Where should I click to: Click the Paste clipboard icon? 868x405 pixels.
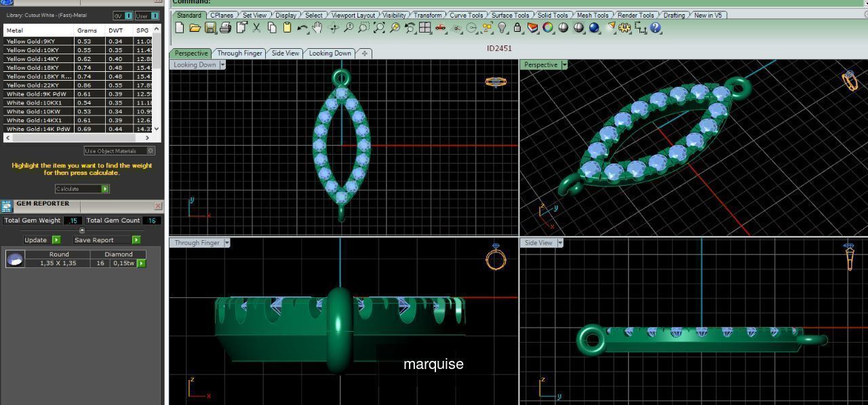(x=287, y=28)
